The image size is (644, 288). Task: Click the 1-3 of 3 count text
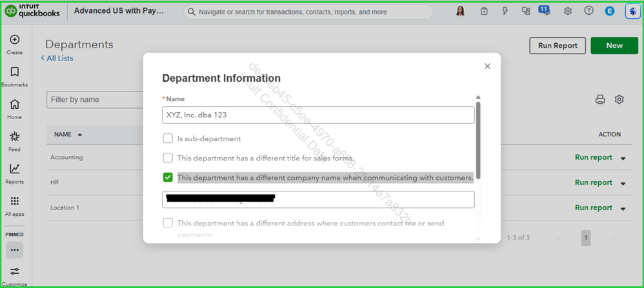click(518, 238)
